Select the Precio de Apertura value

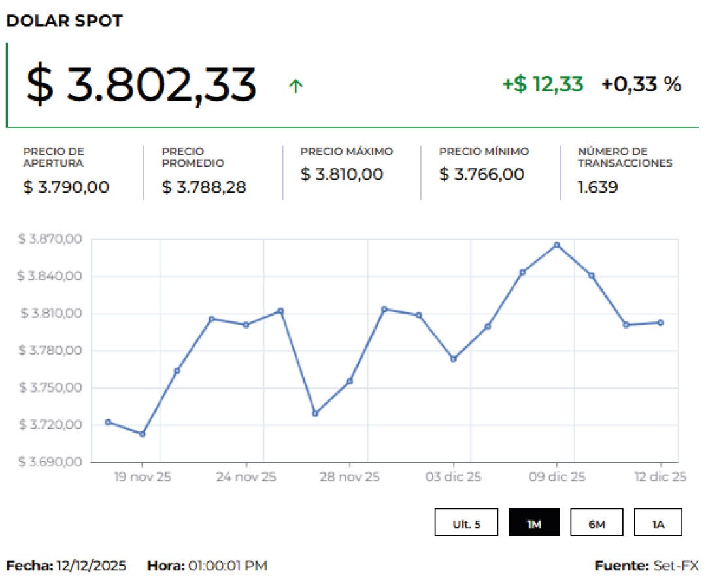[x=66, y=188]
